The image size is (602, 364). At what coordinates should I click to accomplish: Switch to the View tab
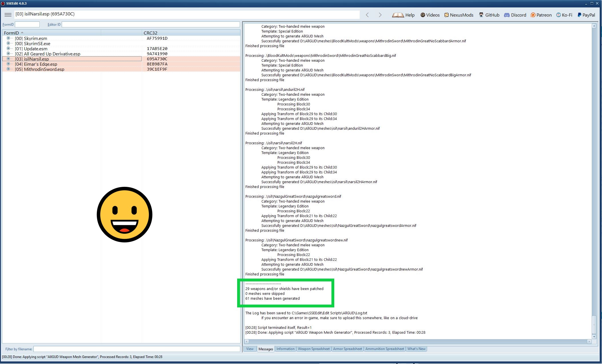tap(250, 349)
